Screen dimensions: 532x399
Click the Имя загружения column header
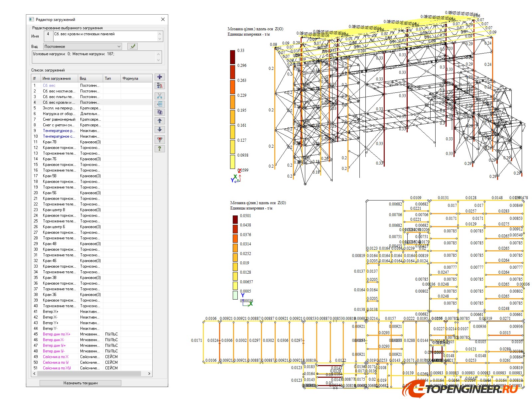tap(57, 78)
